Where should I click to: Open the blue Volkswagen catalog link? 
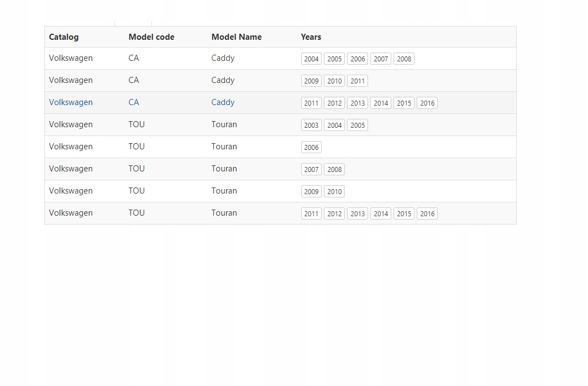point(71,102)
